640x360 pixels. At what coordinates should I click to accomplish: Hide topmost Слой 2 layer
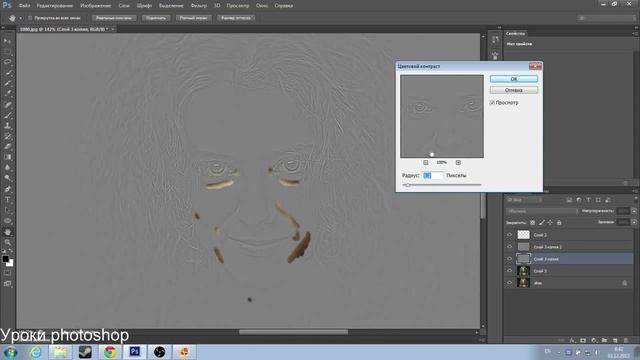(x=509, y=235)
